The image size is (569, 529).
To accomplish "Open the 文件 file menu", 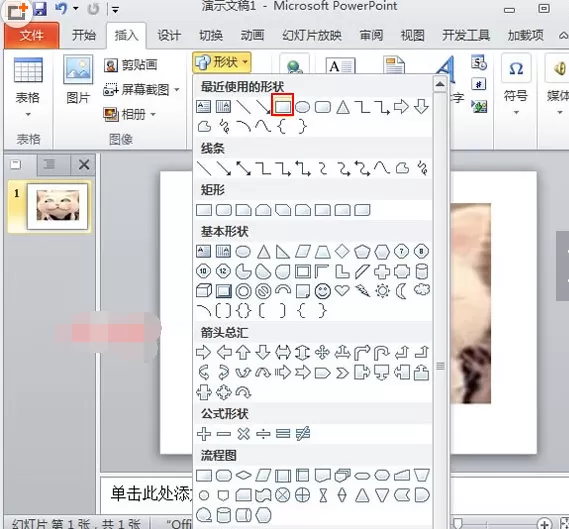I will click(32, 35).
